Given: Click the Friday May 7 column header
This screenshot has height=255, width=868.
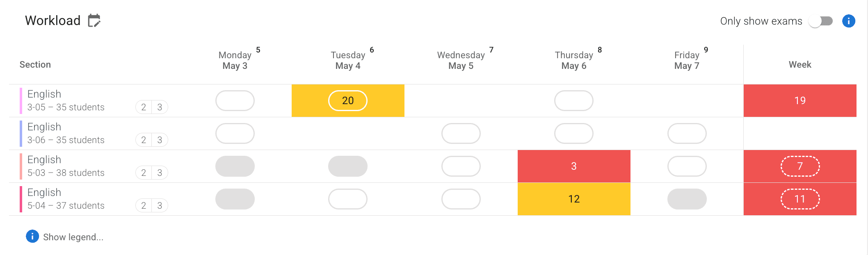Looking at the screenshot, I should point(687,60).
